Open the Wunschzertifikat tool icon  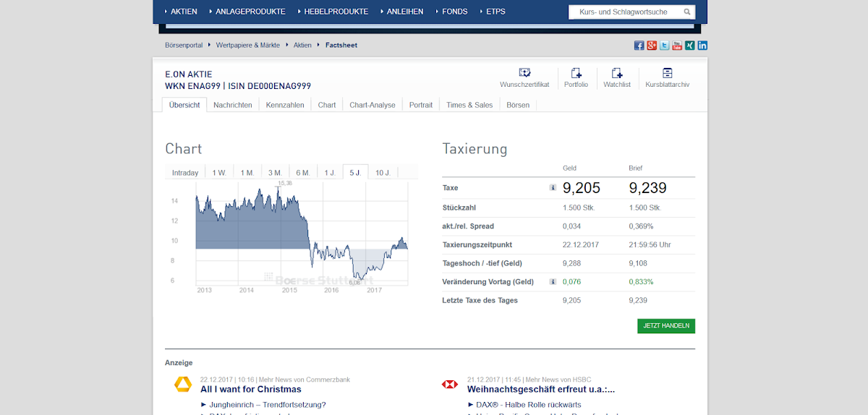point(524,73)
